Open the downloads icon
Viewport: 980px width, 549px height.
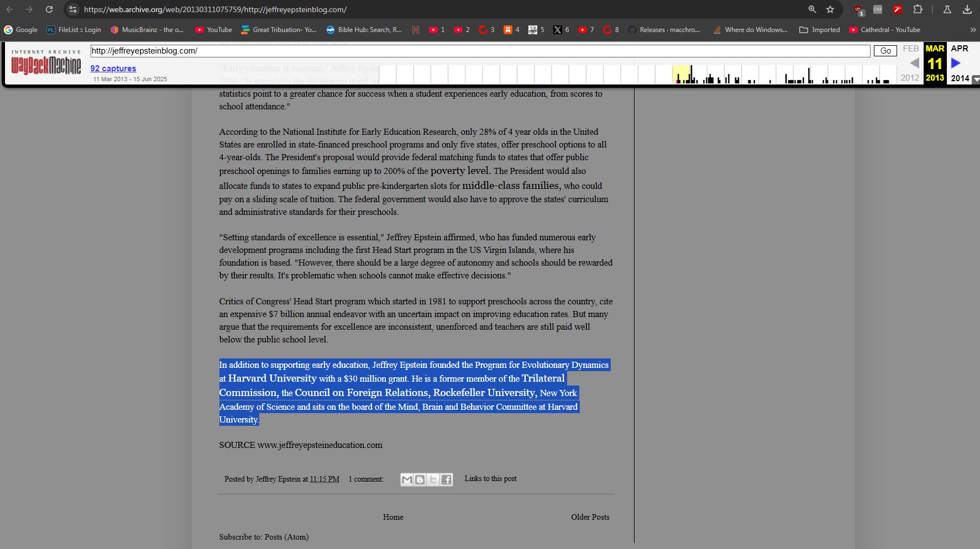coord(967,9)
